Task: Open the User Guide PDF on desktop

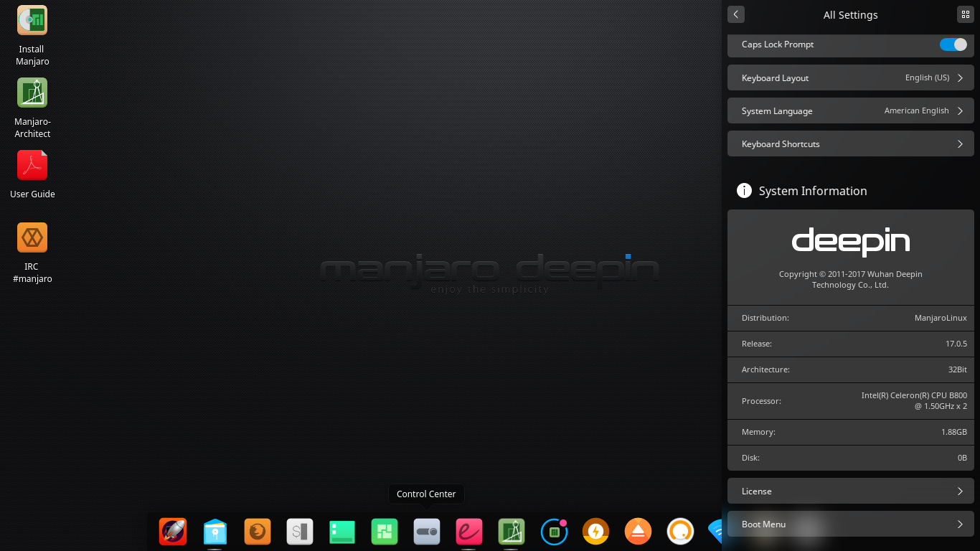Action: click(32, 164)
